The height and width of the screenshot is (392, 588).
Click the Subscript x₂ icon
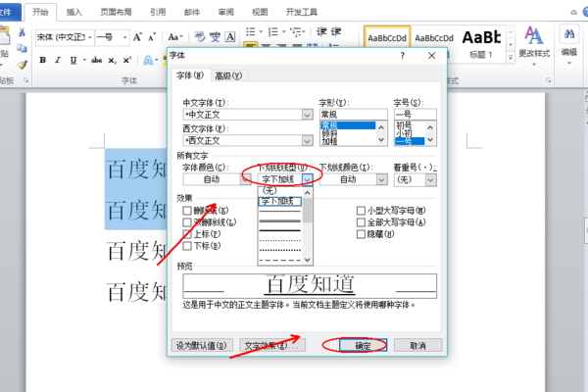pyautogui.click(x=112, y=61)
